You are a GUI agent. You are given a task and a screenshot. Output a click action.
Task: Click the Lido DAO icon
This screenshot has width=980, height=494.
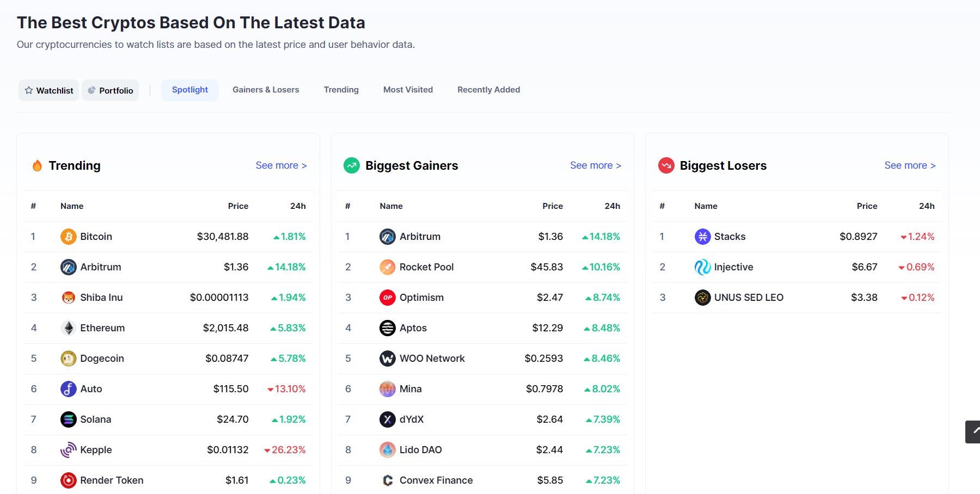click(387, 450)
